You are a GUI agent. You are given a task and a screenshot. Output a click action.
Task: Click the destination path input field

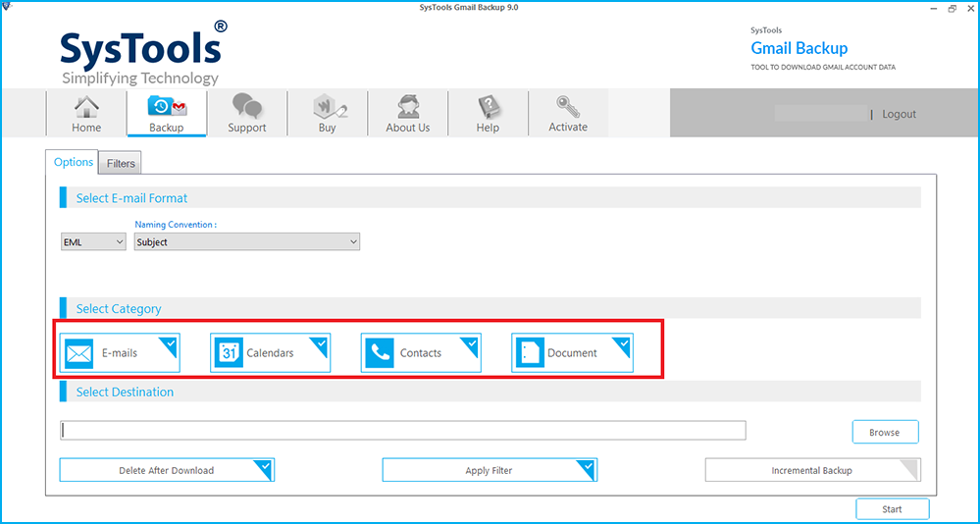403,430
